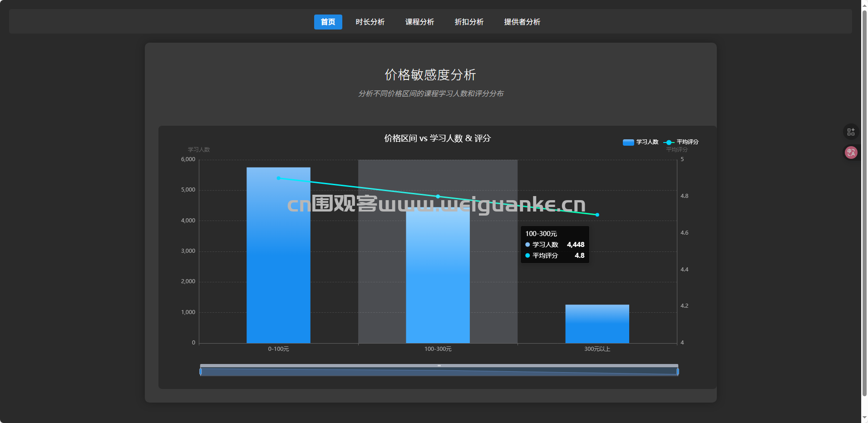Go to the 折扣分析 page
Image resolution: width=868 pixels, height=423 pixels.
coord(469,22)
